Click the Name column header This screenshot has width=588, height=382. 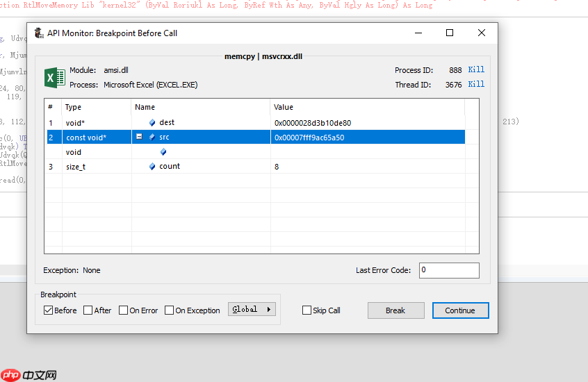click(201, 107)
